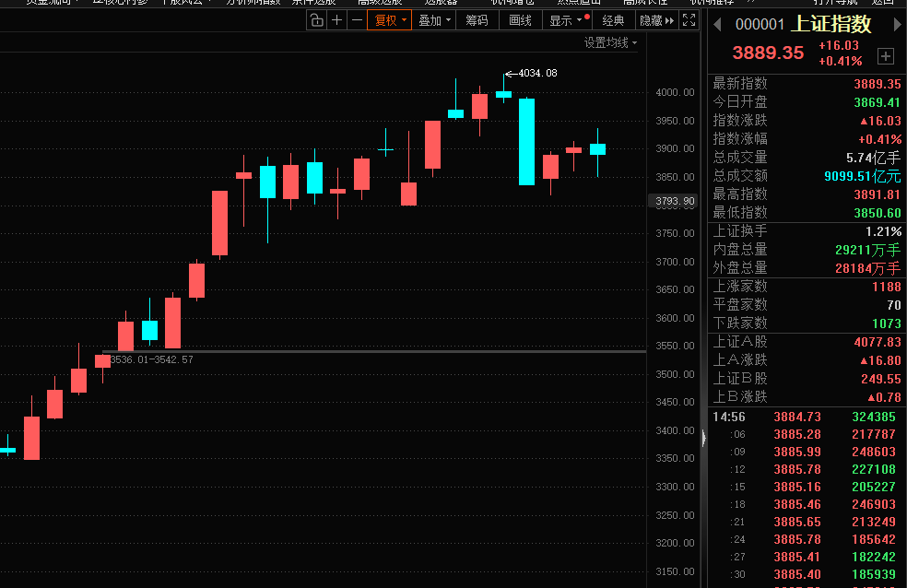
Task: Open the 复权 dropdown
Action: pos(389,20)
